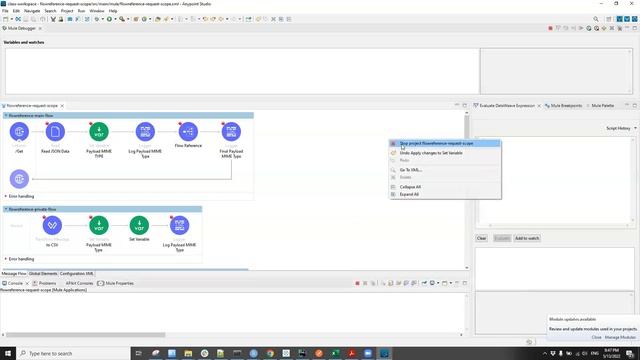640x360 pixels.
Task: Open the Run menu
Action: (x=81, y=11)
